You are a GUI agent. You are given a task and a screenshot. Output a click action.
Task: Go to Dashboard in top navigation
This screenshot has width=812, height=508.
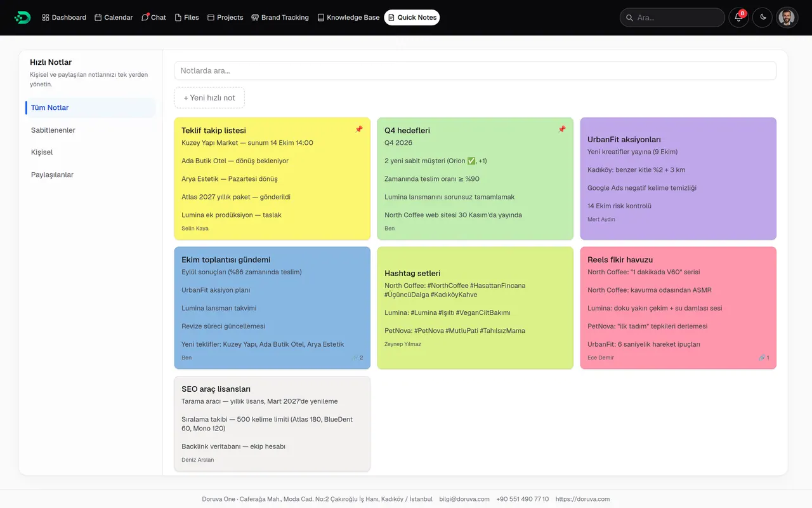pos(64,18)
